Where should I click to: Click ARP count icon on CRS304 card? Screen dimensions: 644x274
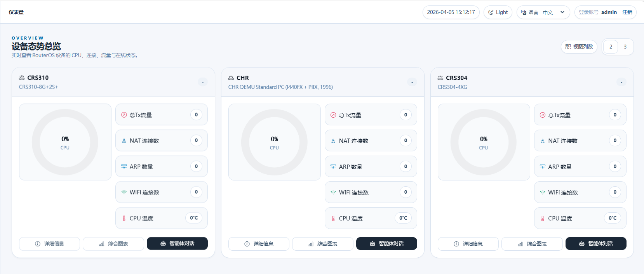point(543,166)
